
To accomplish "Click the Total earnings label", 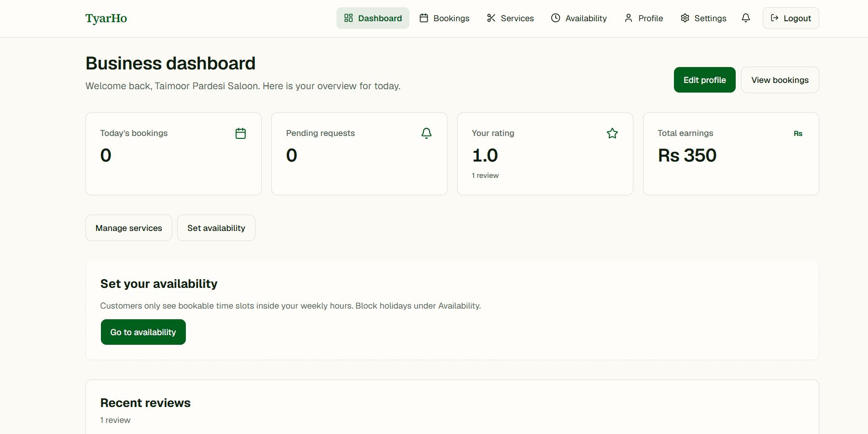I will [686, 133].
